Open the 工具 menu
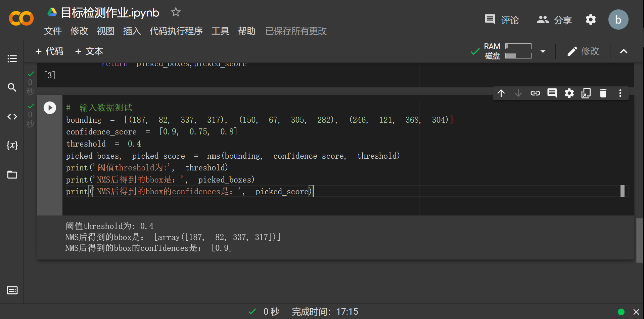 pyautogui.click(x=220, y=31)
